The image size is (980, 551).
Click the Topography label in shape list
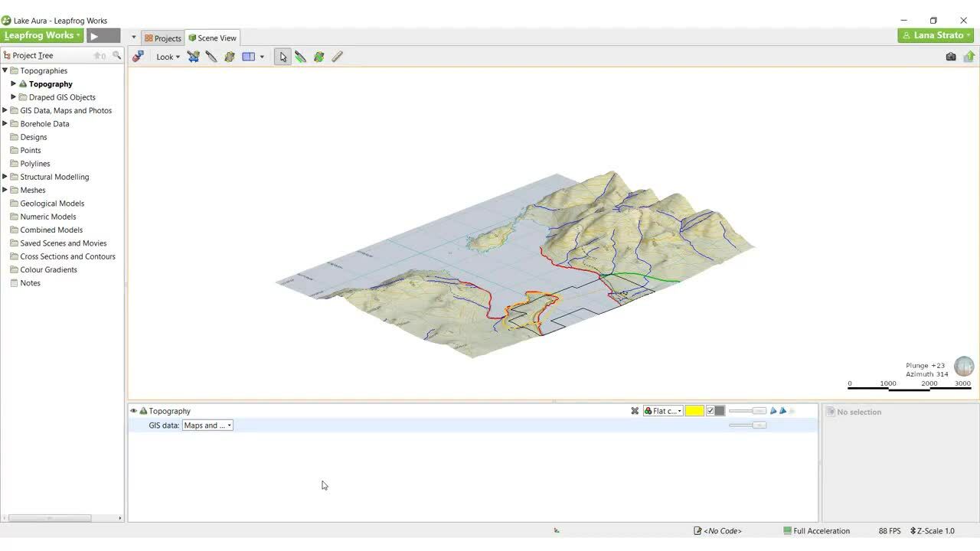tap(169, 411)
